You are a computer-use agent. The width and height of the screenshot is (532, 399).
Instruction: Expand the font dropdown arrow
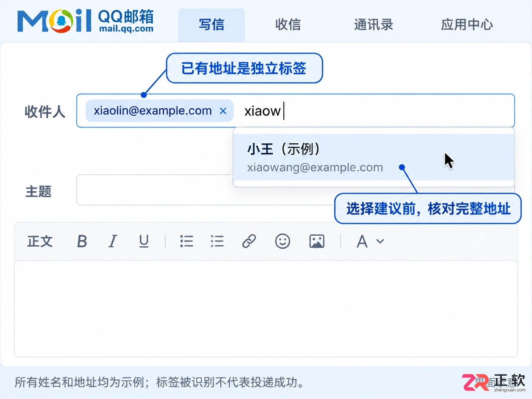(x=380, y=242)
